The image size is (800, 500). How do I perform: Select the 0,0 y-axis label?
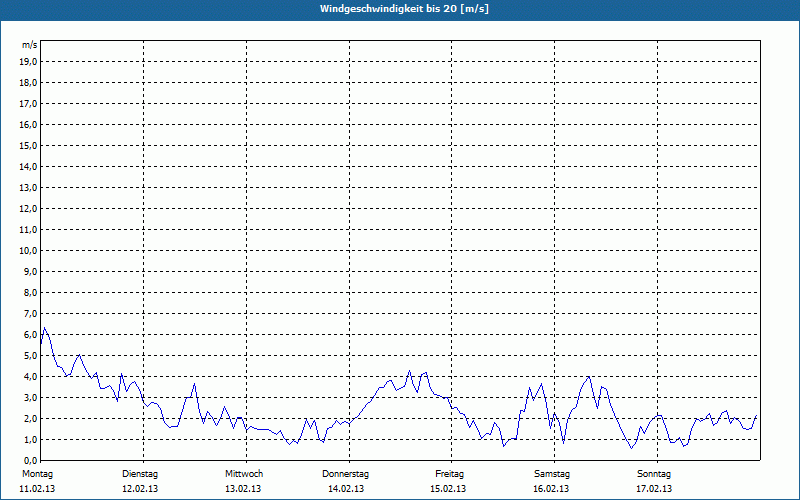(x=31, y=461)
